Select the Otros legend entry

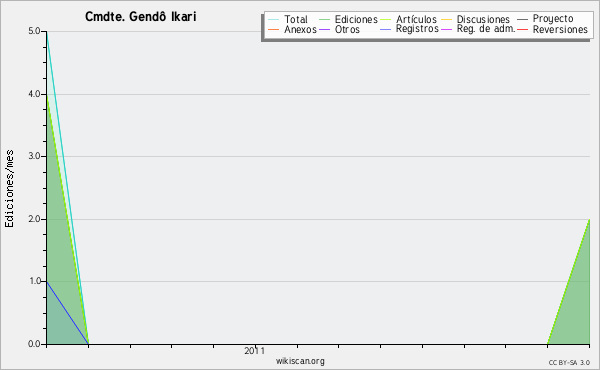click(339, 29)
